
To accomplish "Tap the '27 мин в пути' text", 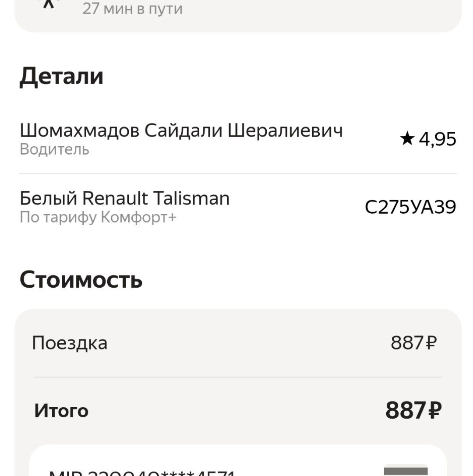I will [132, 9].
